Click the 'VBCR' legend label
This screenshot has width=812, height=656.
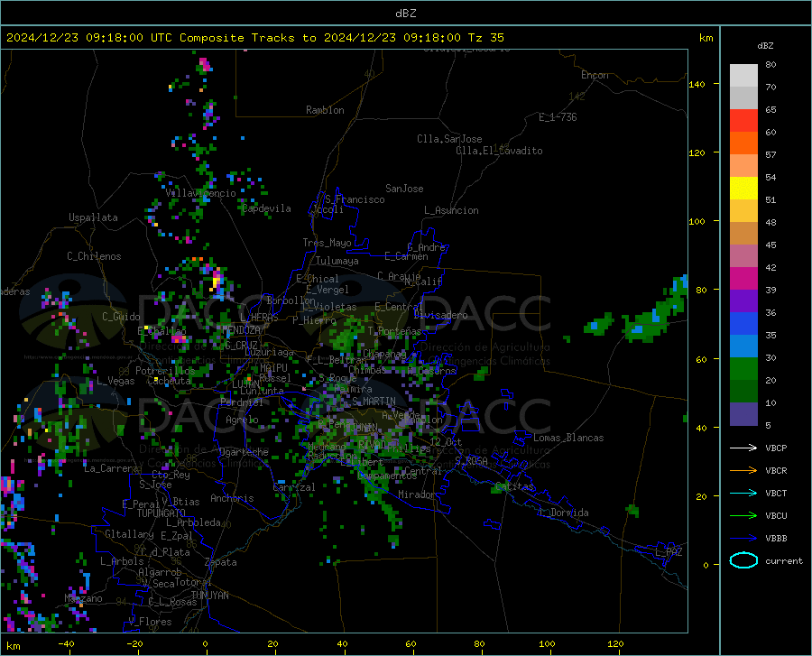coord(776,471)
